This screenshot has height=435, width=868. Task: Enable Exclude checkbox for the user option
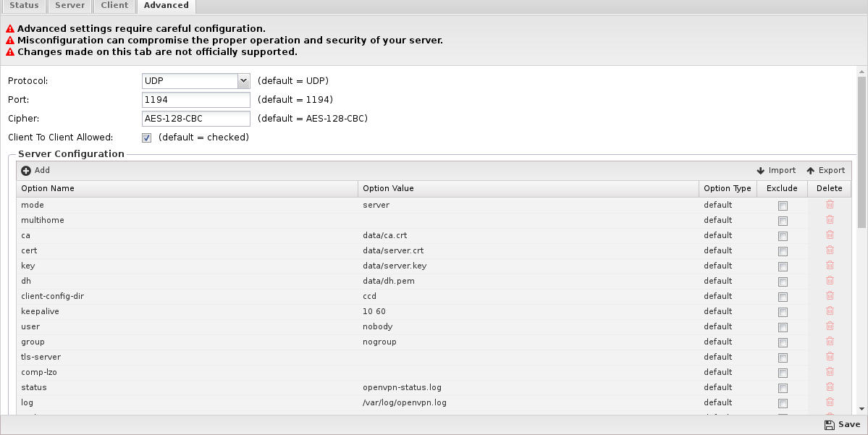click(x=783, y=327)
